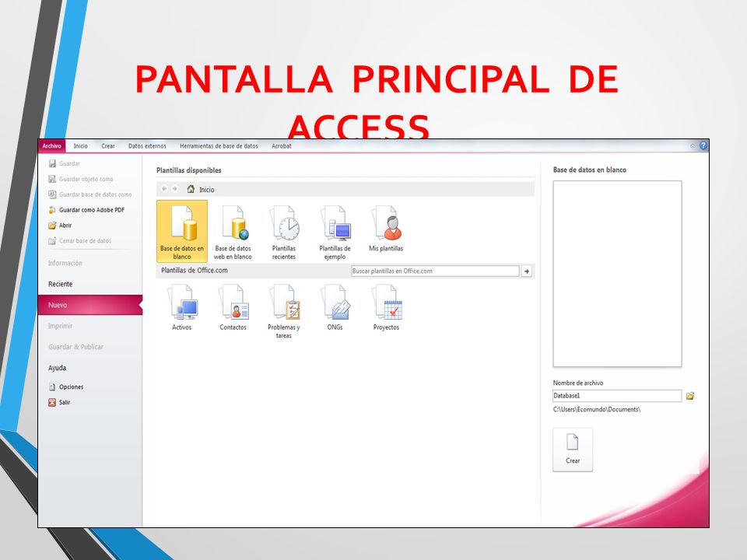Open Guardar & Publicar section

(x=75, y=347)
